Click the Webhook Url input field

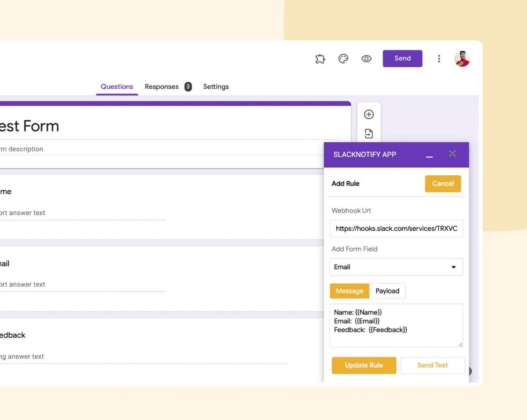pos(396,228)
